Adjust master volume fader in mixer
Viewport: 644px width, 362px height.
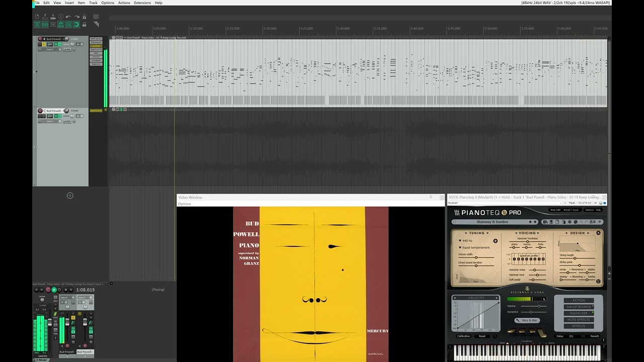pos(50,322)
